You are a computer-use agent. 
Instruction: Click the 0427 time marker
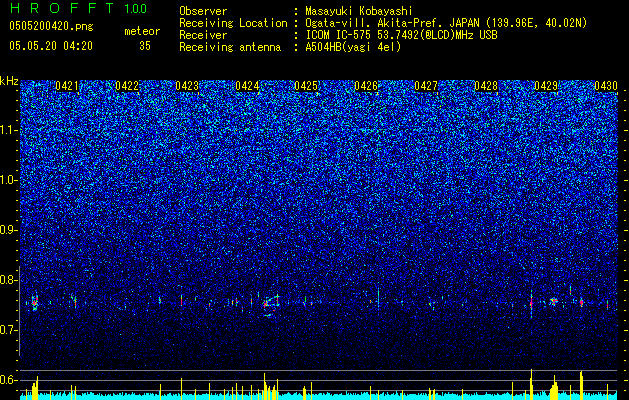pos(426,86)
